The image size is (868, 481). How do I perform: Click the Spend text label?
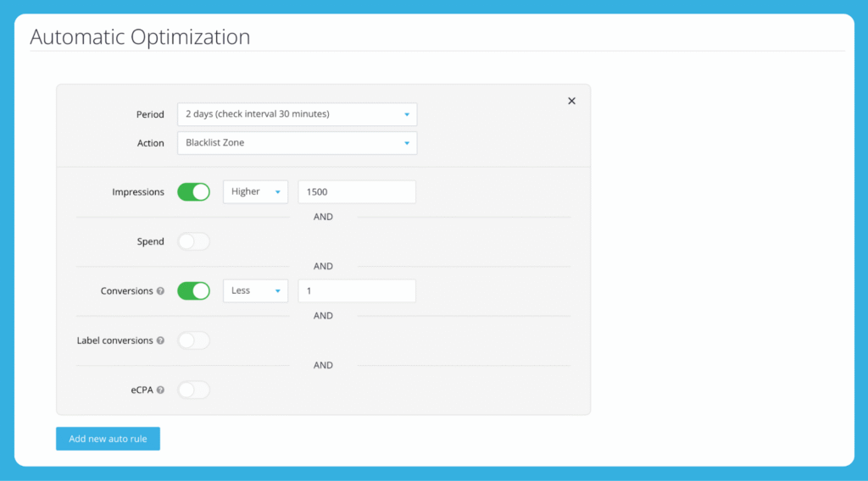click(150, 241)
